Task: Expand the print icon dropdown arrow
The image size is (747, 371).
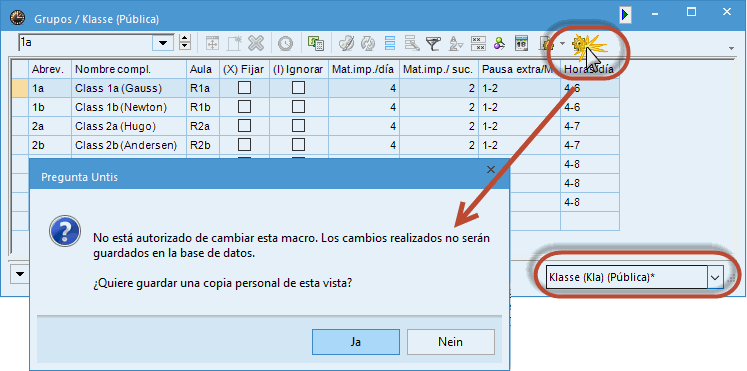Action: 563,44
